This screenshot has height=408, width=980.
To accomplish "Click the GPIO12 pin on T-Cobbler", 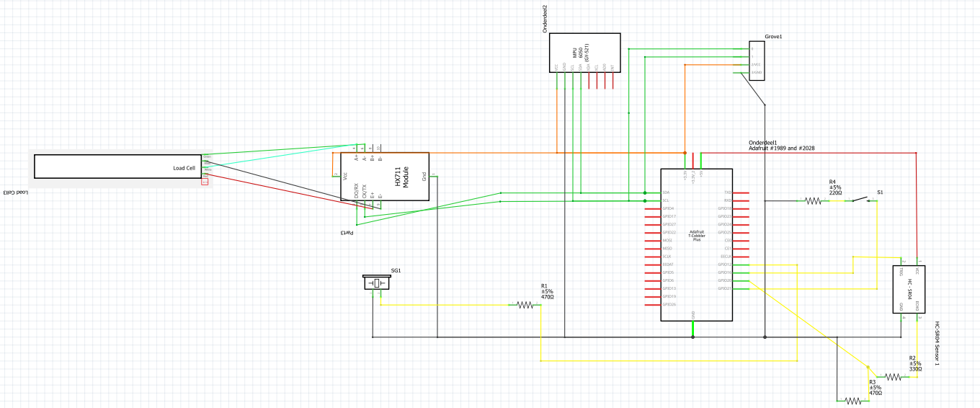I will pos(741,265).
